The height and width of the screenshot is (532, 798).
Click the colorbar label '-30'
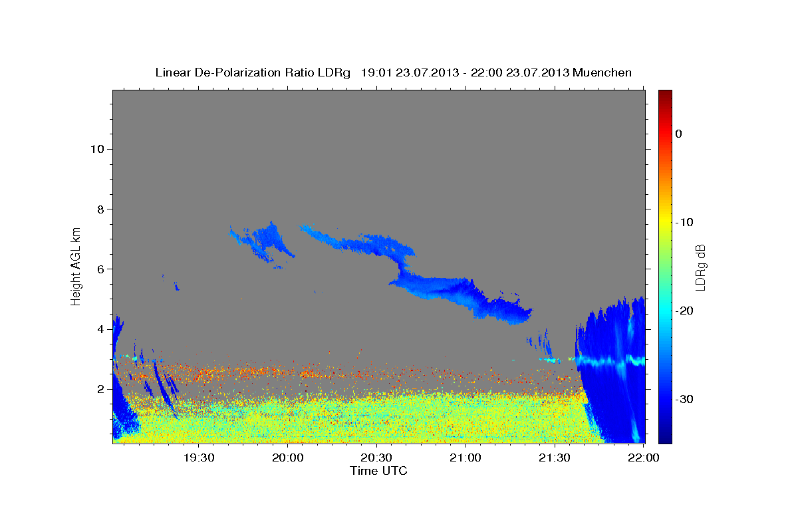click(x=685, y=399)
